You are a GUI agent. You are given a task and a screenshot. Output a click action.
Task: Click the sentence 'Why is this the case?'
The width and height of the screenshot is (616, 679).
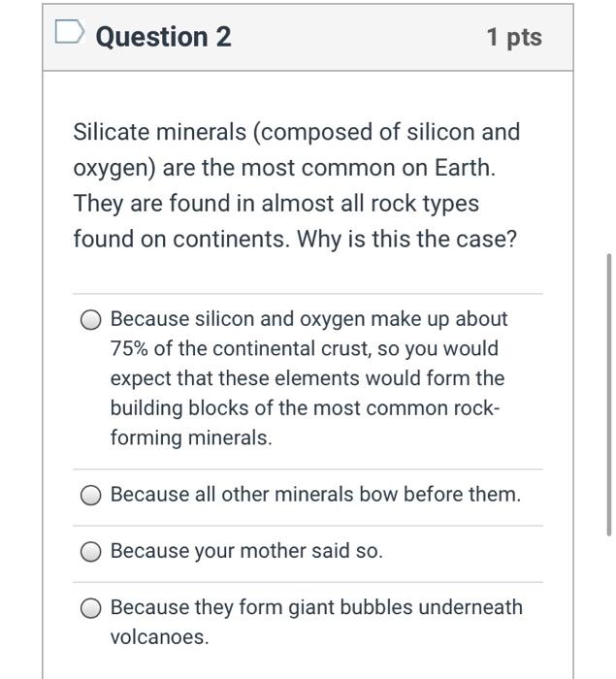click(406, 239)
